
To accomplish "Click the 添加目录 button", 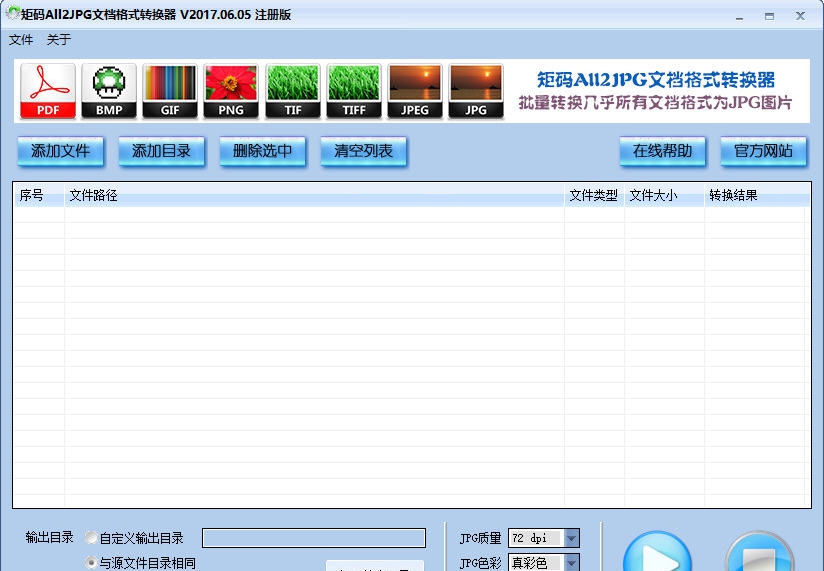I will [161, 151].
